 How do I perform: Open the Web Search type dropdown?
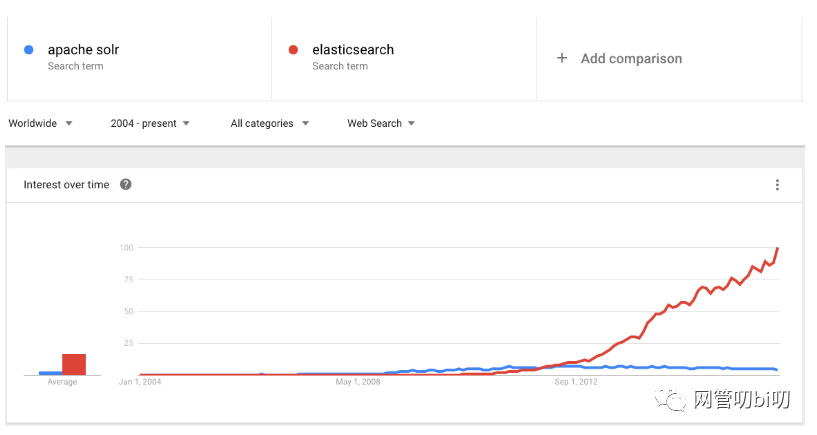point(381,124)
